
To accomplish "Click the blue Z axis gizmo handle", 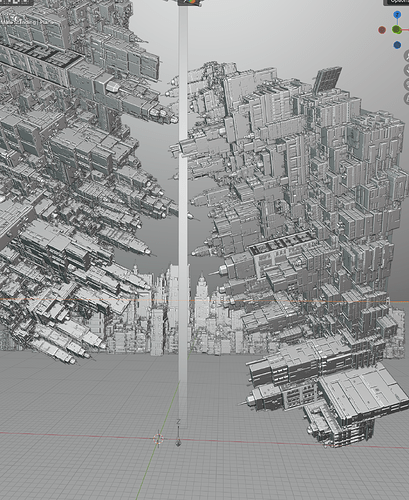I will coord(397,15).
